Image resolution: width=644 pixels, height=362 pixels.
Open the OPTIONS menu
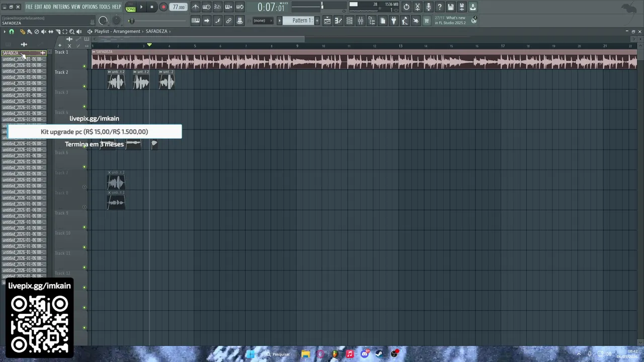point(90,7)
